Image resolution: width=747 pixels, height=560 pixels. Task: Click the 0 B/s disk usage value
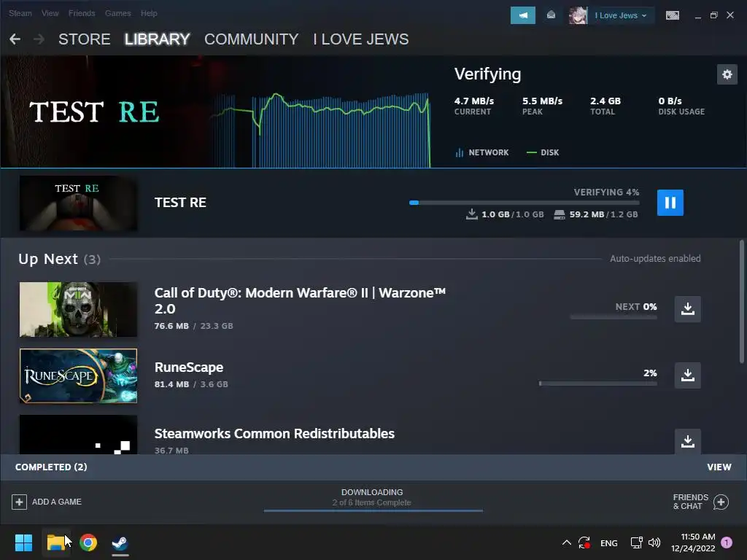coord(670,101)
